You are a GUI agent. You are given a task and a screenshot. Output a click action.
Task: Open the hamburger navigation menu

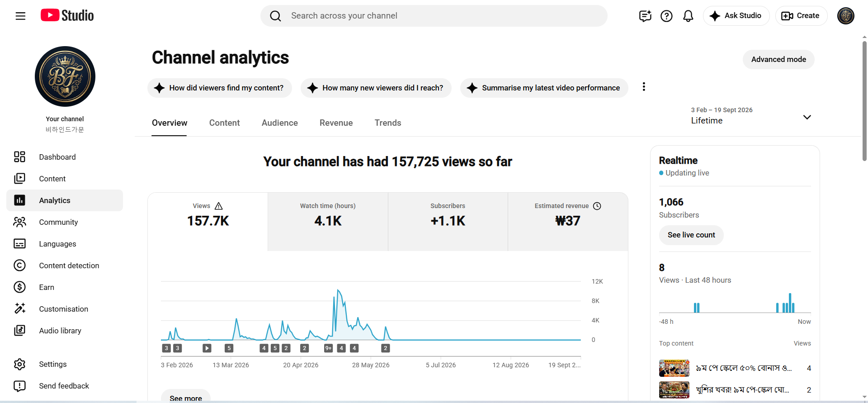pos(20,16)
